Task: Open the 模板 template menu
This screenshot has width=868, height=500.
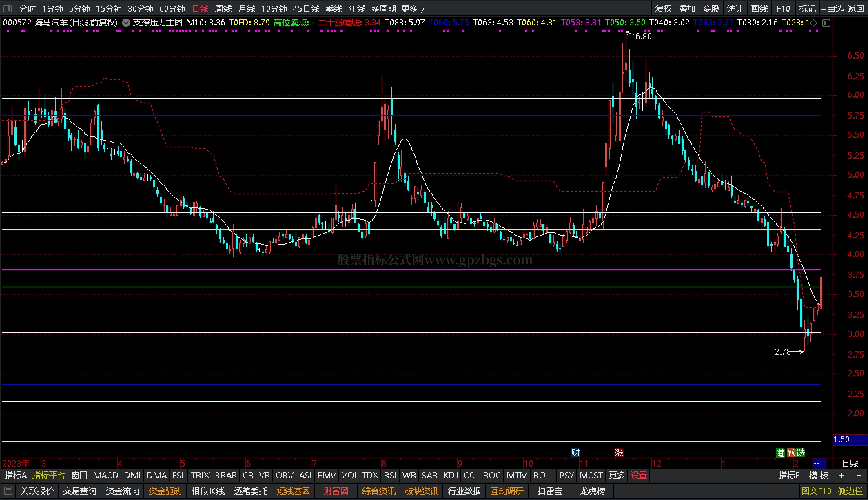Action: pos(819,476)
